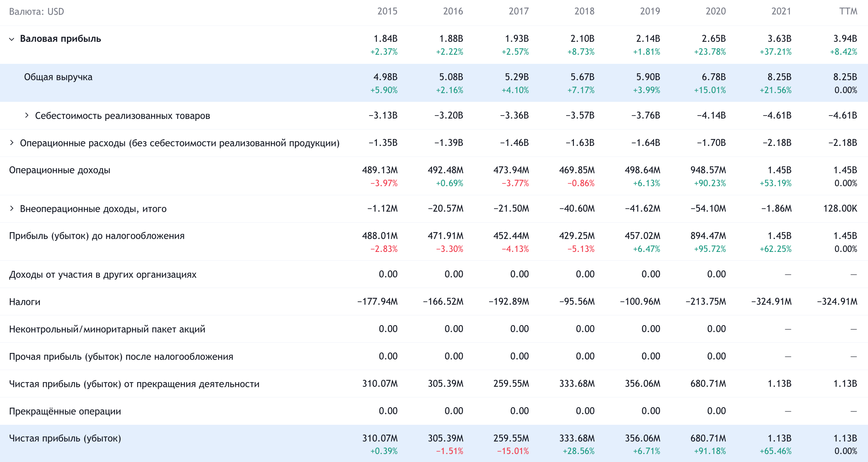This screenshot has height=462, width=868.
Task: Select non-operating income value −54.10M
Action: pos(708,209)
